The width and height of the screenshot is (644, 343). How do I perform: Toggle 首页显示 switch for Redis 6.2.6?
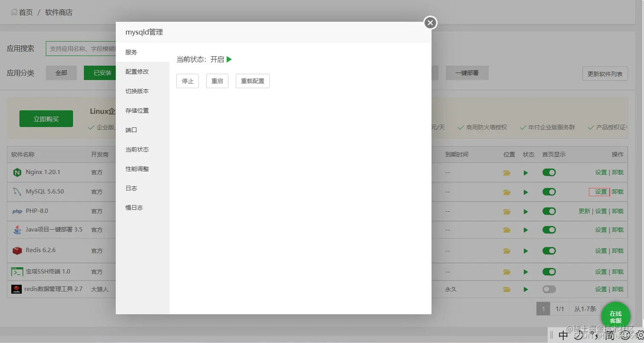point(549,251)
